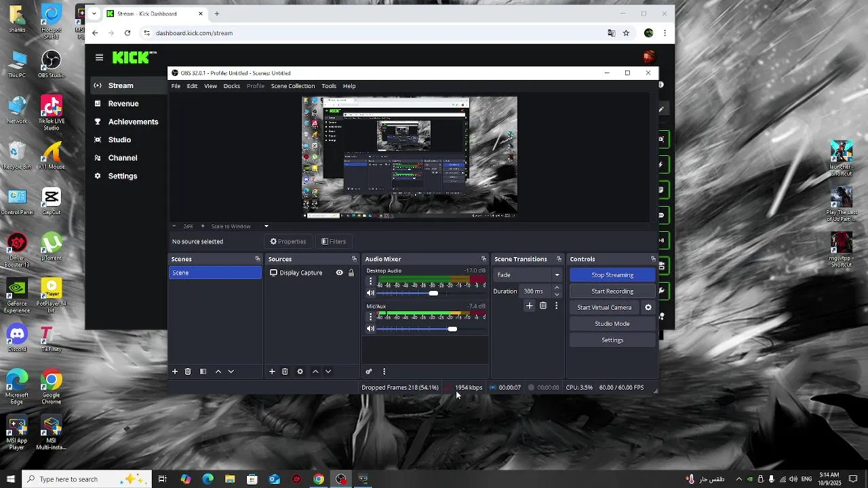868x488 pixels.
Task: Open the scene filters icon in Scenes dock
Action: click(203, 371)
